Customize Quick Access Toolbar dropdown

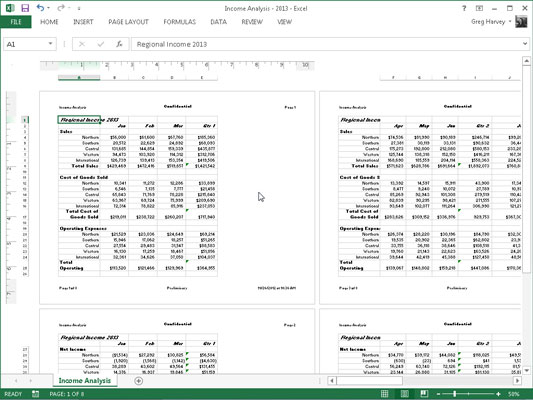79,8
